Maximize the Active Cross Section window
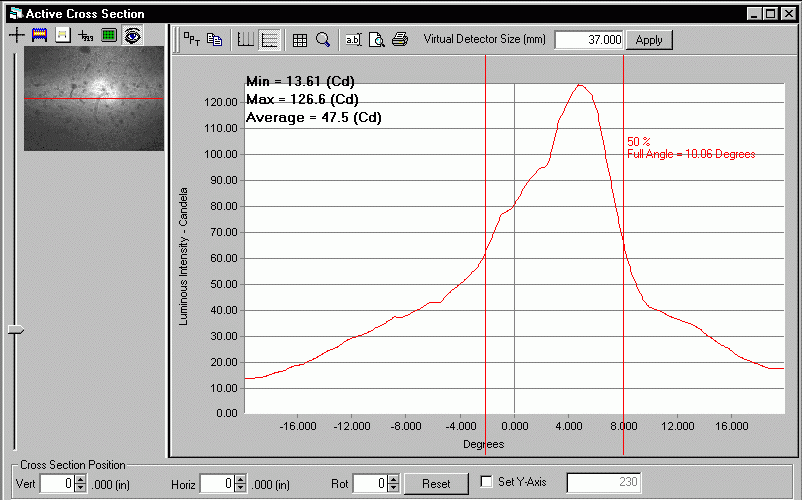This screenshot has height=500, width=802. [x=771, y=14]
